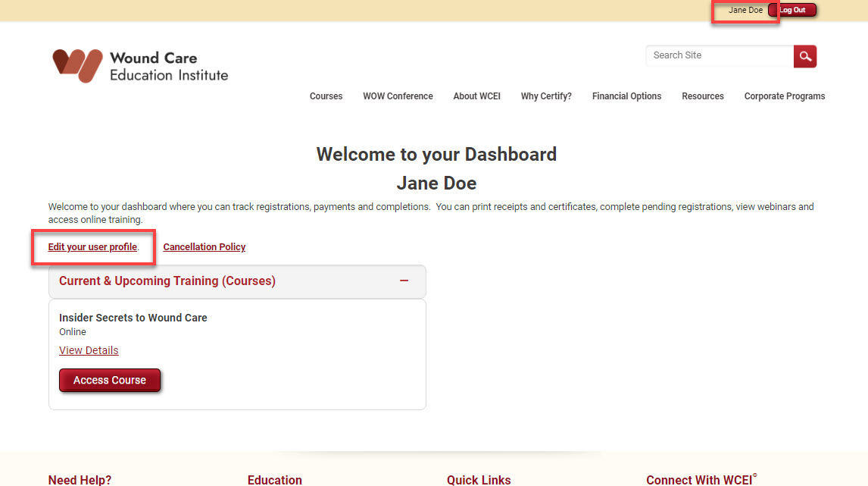The height and width of the screenshot is (486, 868).
Task: Open the WOW Conference menu item
Action: pyautogui.click(x=398, y=96)
